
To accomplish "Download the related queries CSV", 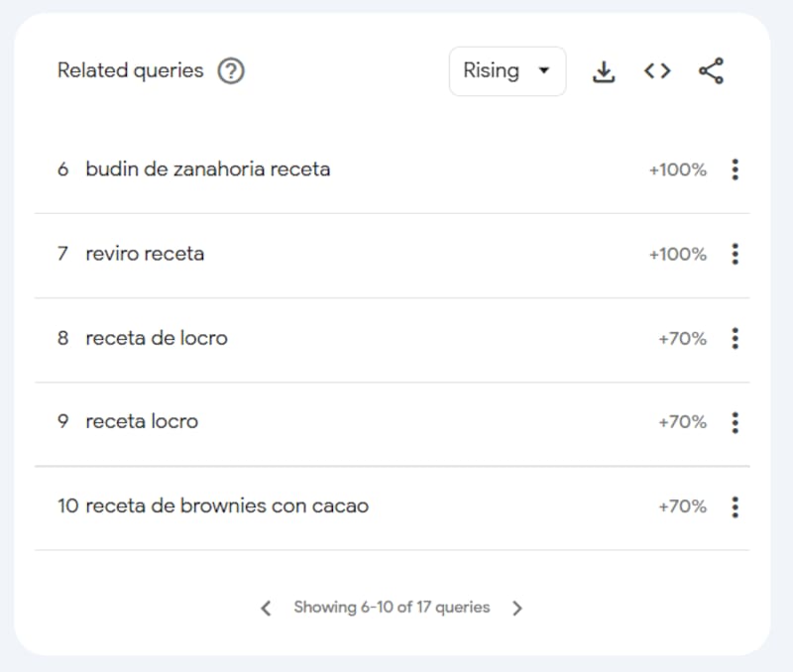I will point(604,71).
